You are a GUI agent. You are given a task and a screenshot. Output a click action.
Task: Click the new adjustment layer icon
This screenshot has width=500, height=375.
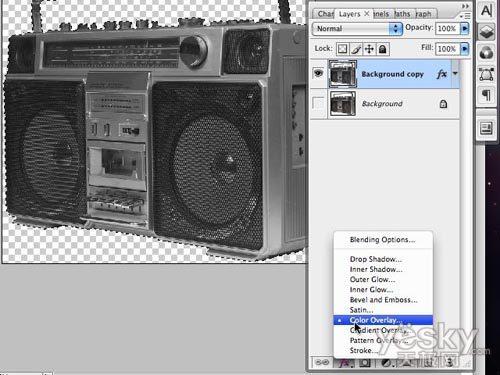(x=387, y=363)
